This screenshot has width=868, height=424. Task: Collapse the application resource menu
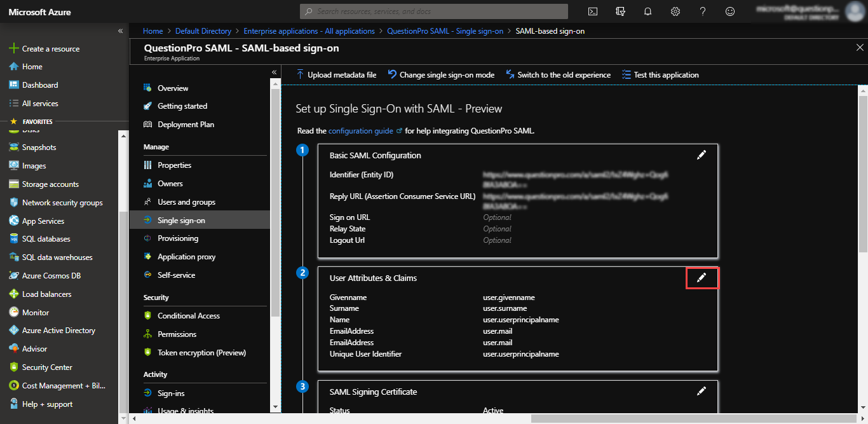pyautogui.click(x=275, y=72)
